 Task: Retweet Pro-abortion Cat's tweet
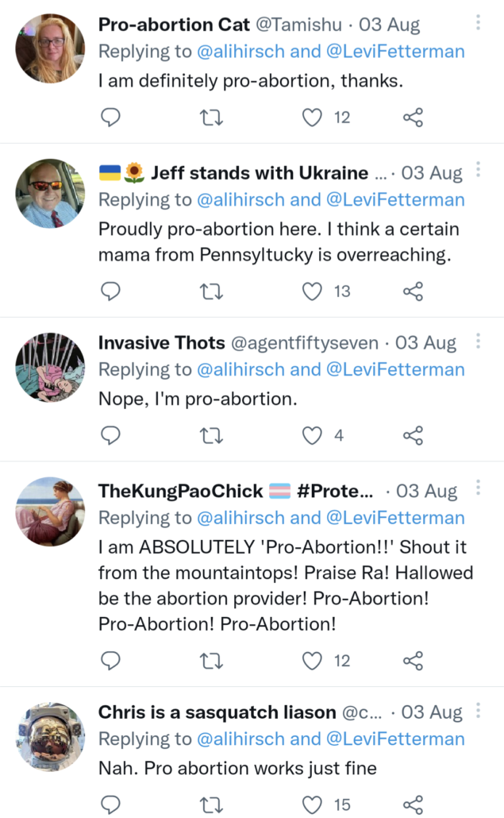click(x=210, y=118)
